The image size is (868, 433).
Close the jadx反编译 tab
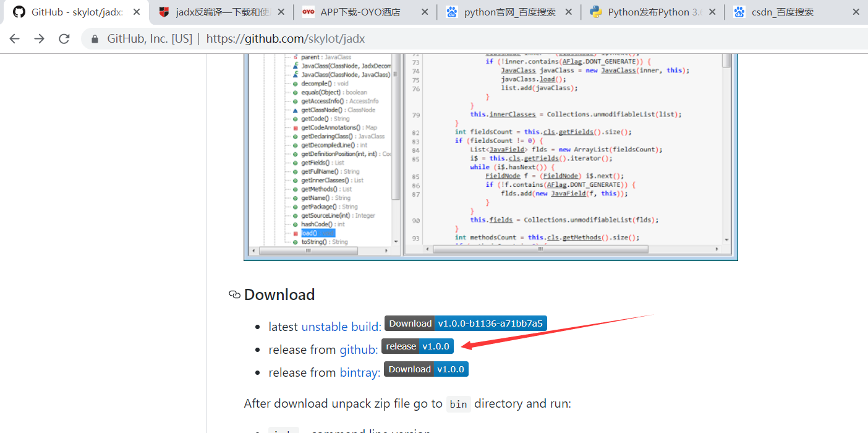coord(280,12)
